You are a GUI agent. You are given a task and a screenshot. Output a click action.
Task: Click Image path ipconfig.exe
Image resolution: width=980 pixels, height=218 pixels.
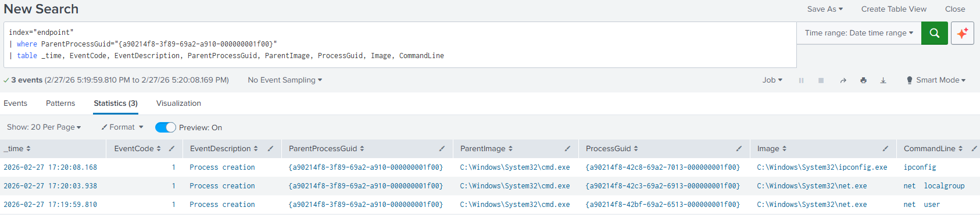(822, 167)
